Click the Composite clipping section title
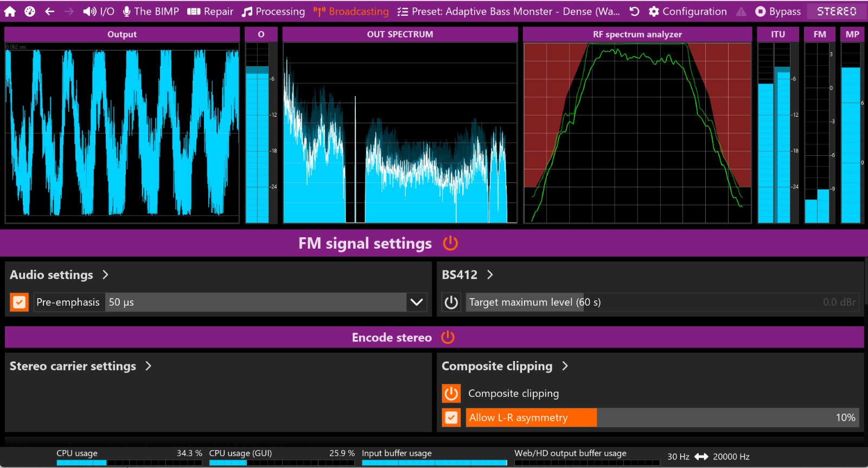This screenshot has width=868, height=468. pyautogui.click(x=497, y=366)
